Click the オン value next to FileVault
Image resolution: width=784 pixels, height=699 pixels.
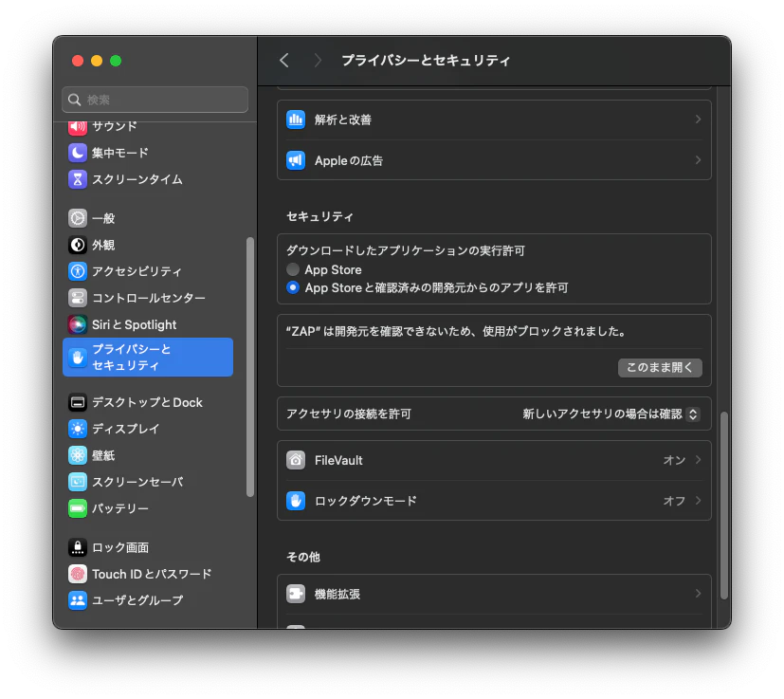point(674,460)
